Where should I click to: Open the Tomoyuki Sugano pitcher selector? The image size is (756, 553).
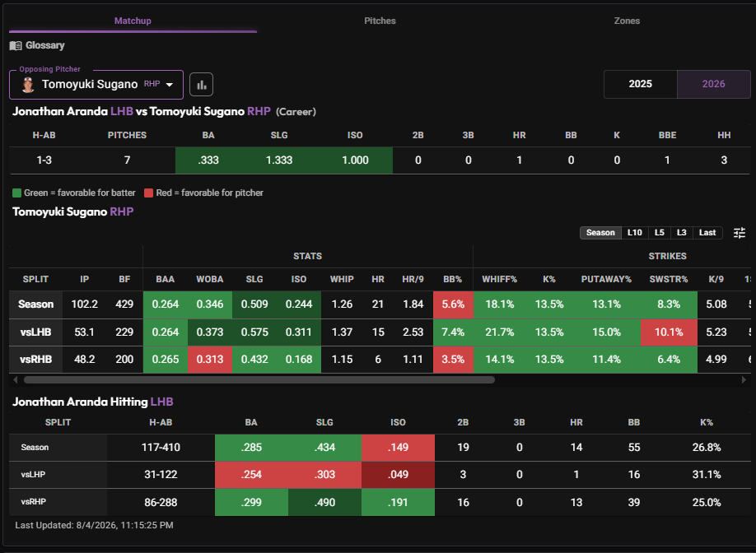96,84
